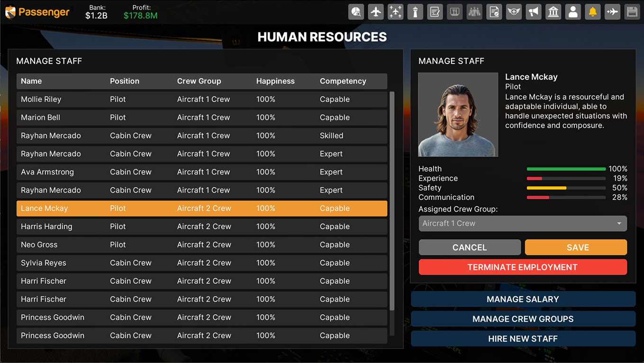Viewport: 644px width, 363px height.
Task: Click the single airplane icon in toolbar
Action: coord(376,12)
